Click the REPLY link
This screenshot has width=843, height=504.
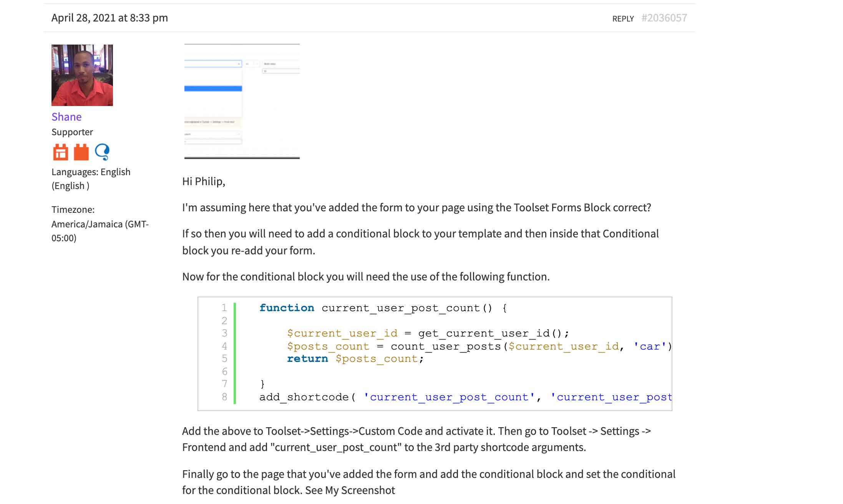tap(623, 18)
